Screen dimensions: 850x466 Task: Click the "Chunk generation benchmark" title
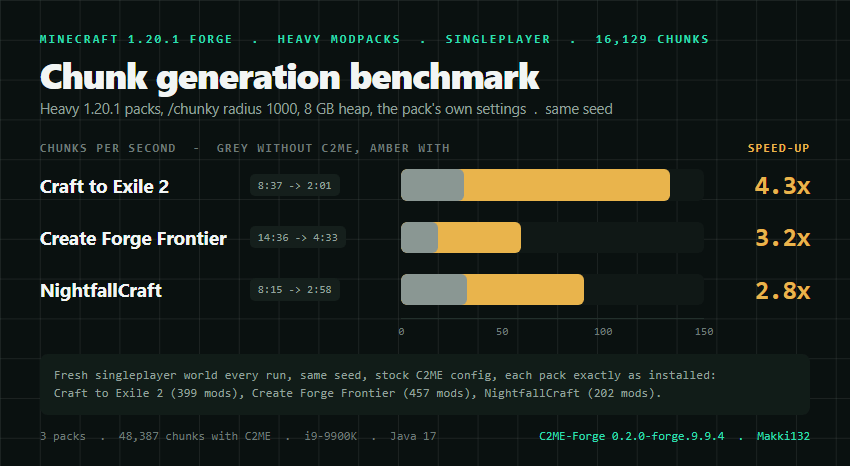[x=289, y=77]
